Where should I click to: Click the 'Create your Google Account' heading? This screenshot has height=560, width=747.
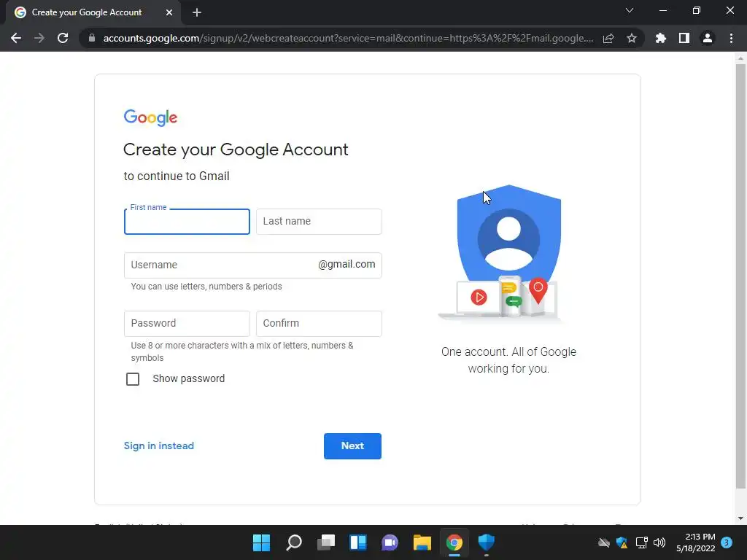tap(236, 150)
